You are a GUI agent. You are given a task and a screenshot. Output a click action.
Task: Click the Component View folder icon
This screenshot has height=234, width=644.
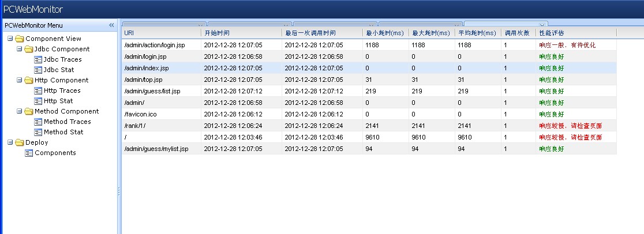(20, 39)
